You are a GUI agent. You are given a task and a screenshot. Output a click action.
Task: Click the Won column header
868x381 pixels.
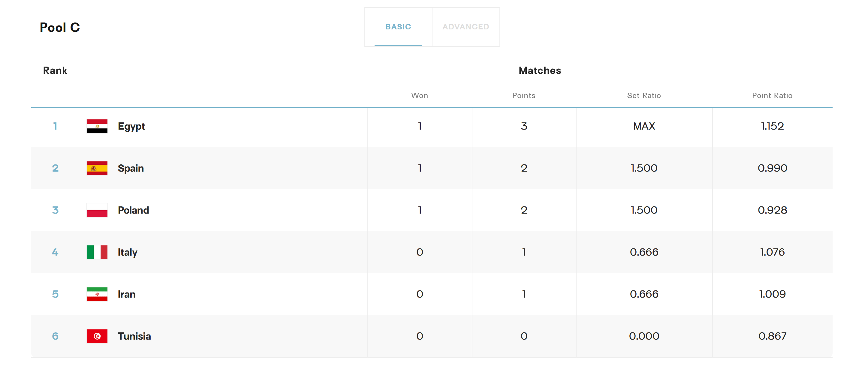point(419,96)
